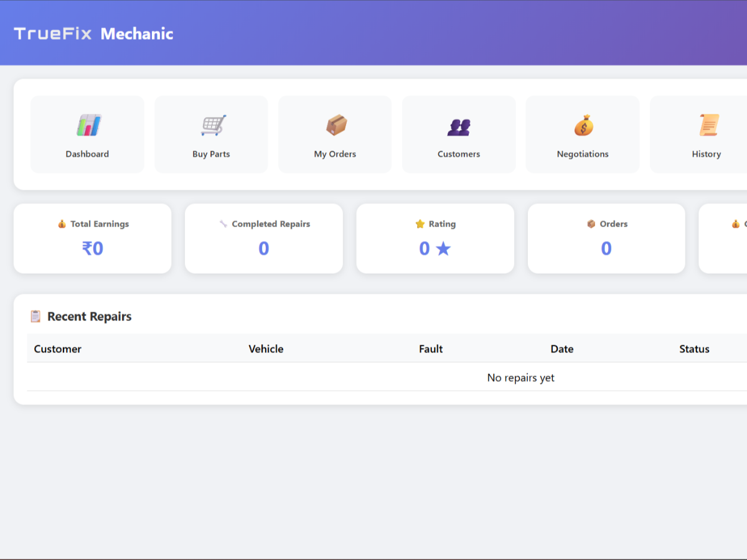Click the star icon beside Rating label
Screen dimensions: 747x560
(420, 224)
